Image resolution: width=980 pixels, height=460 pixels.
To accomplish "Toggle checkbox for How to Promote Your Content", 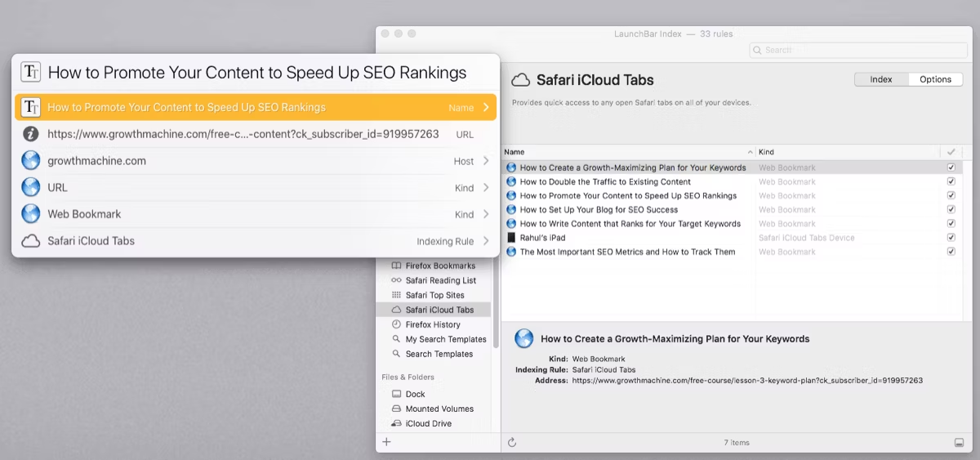I will coord(951,195).
